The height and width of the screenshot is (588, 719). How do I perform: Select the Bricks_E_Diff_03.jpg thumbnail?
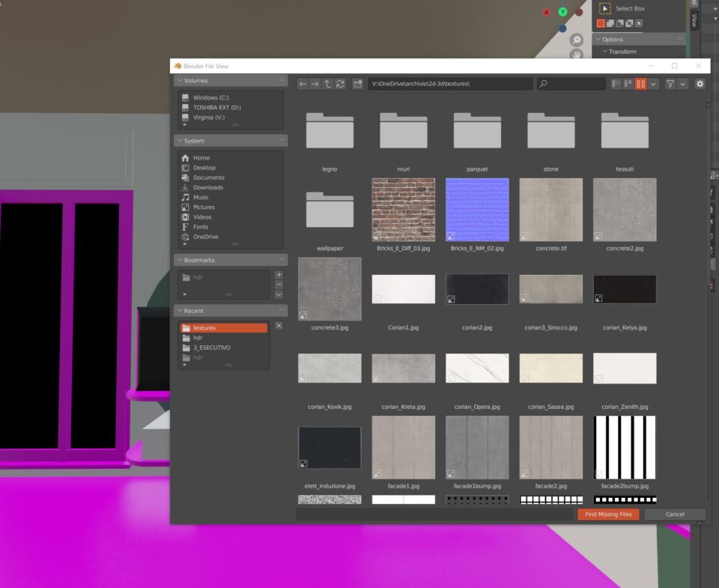tap(403, 209)
